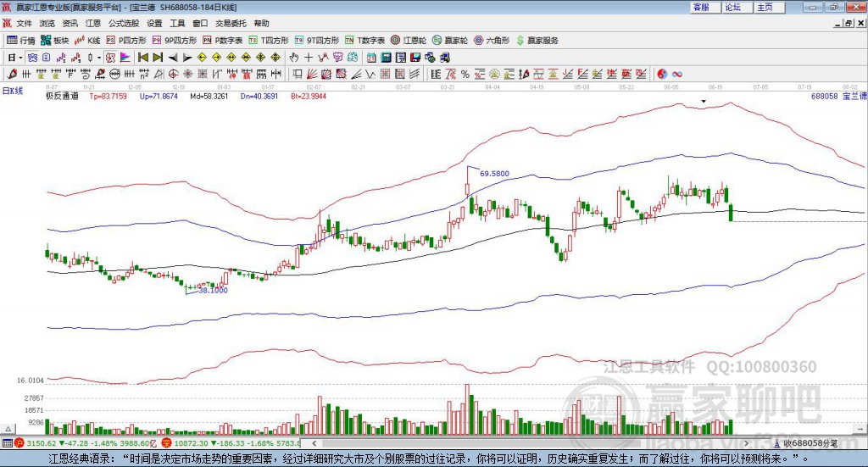Click the 69.5800 high price label

click(494, 174)
